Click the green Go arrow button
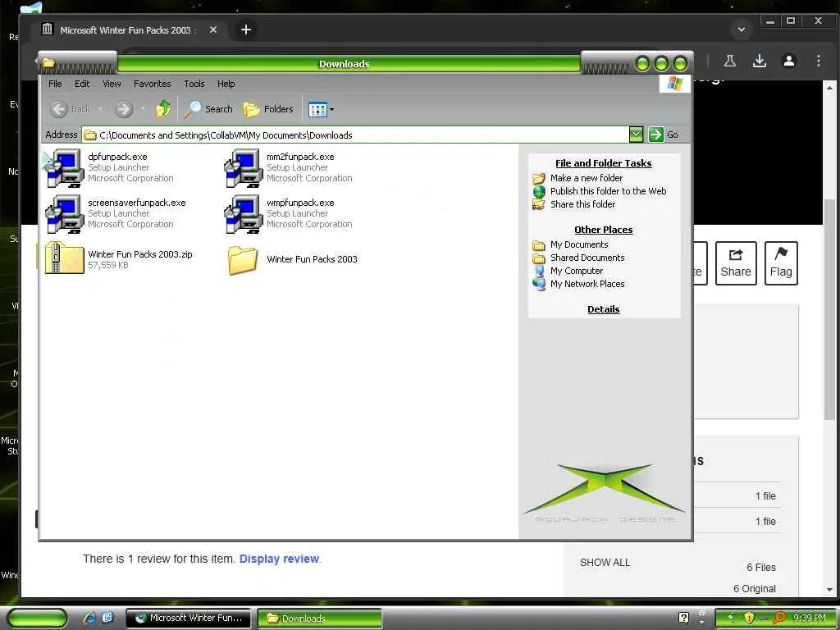 click(x=655, y=135)
